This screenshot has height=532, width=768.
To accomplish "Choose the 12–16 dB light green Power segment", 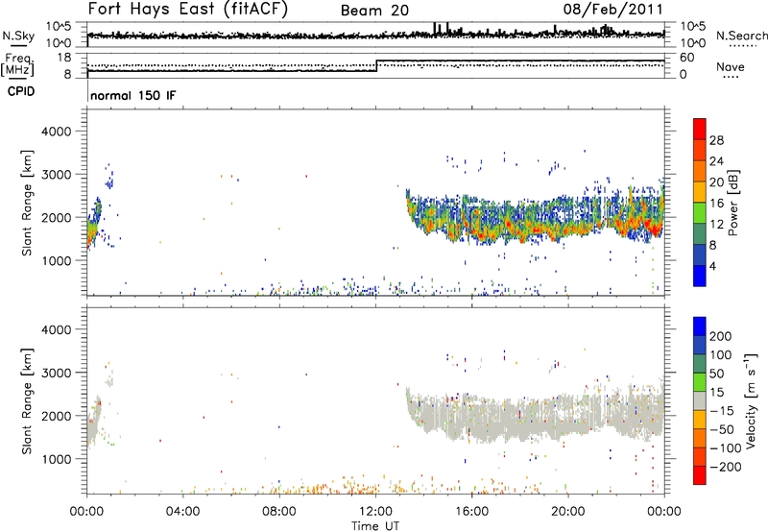I will pyautogui.click(x=700, y=212).
